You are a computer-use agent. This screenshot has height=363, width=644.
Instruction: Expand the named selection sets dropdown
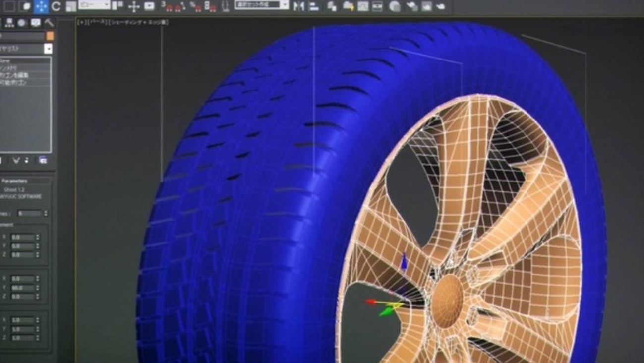262,4
